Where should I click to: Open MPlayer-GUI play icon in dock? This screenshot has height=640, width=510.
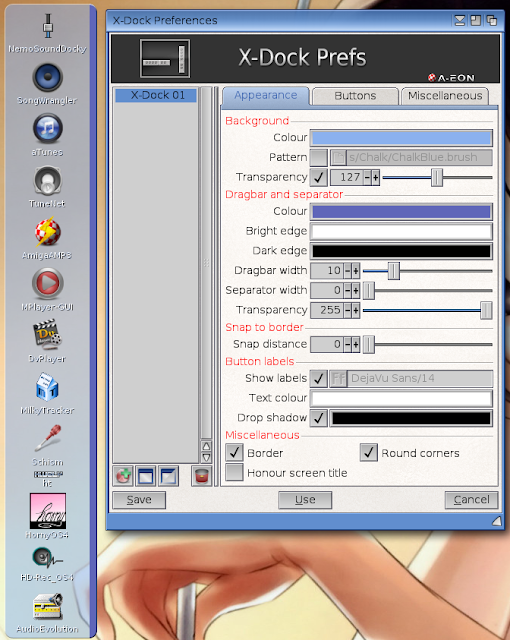[x=48, y=283]
